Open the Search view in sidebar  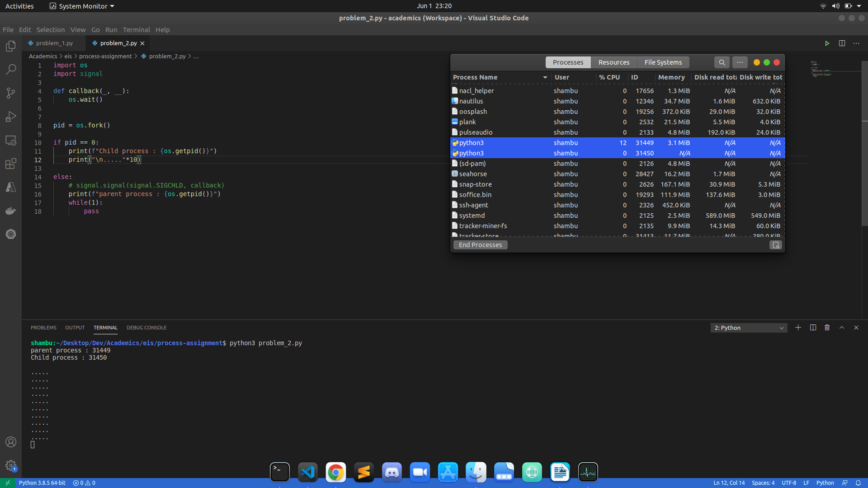pyautogui.click(x=11, y=70)
